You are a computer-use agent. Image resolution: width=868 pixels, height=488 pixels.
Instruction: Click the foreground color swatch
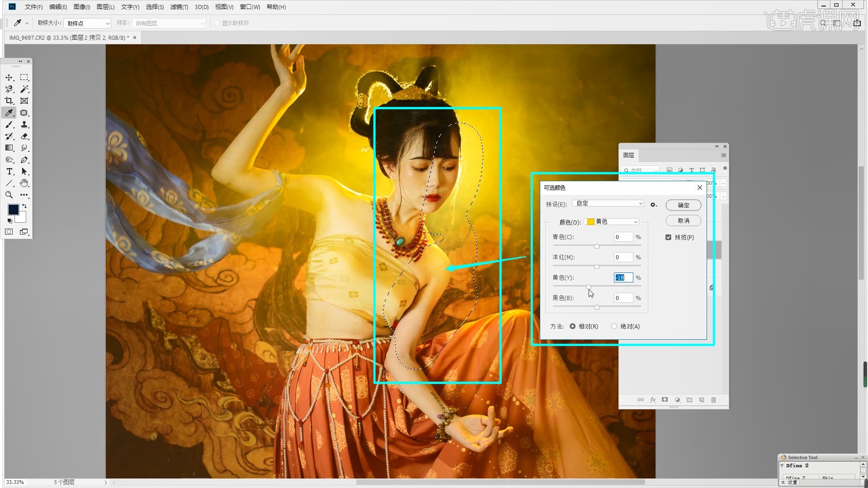point(14,210)
